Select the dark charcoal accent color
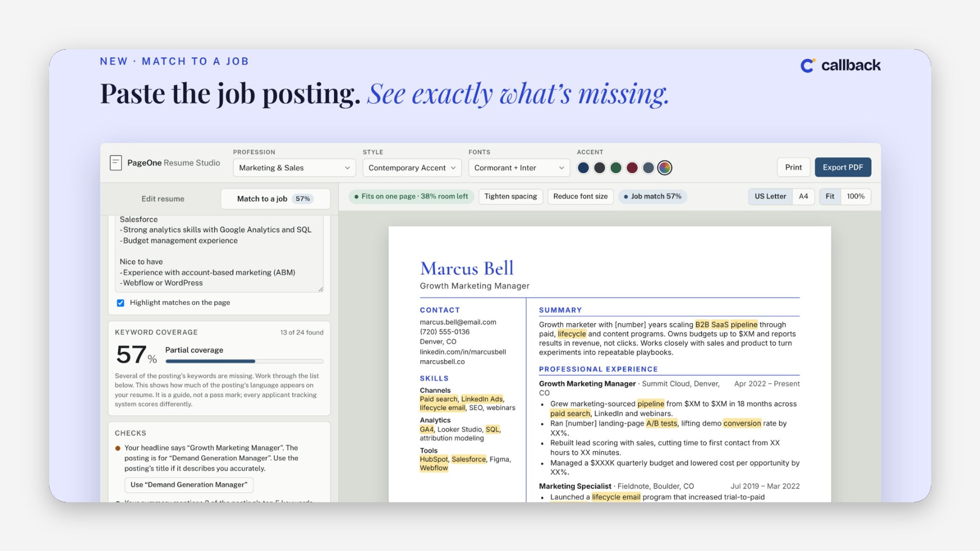Viewport: 980px width, 551px height. click(599, 168)
